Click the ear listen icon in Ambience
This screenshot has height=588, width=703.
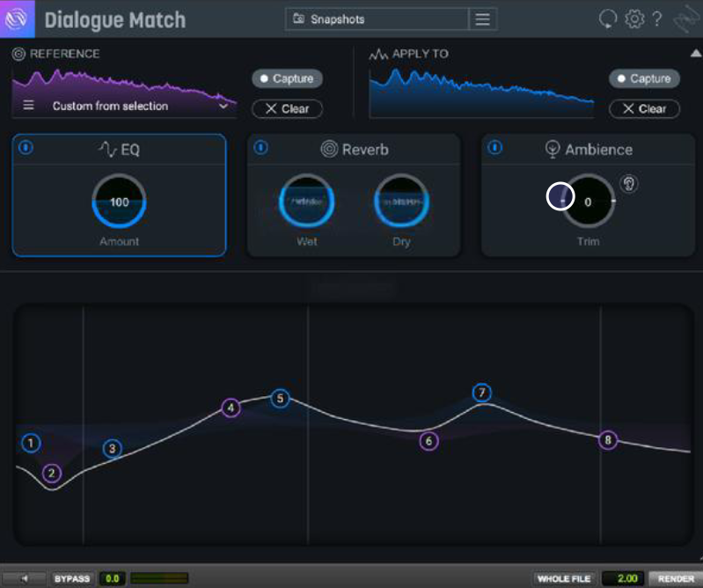pyautogui.click(x=629, y=183)
